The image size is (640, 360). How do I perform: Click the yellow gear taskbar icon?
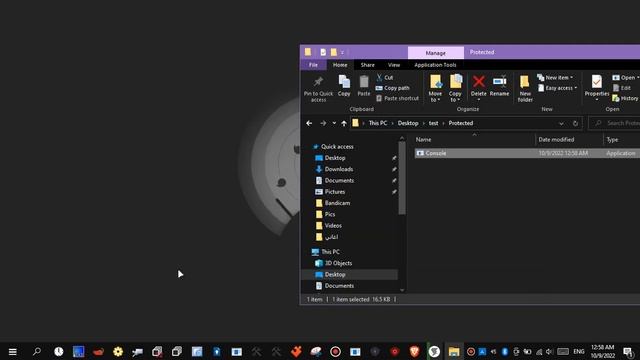[118, 351]
